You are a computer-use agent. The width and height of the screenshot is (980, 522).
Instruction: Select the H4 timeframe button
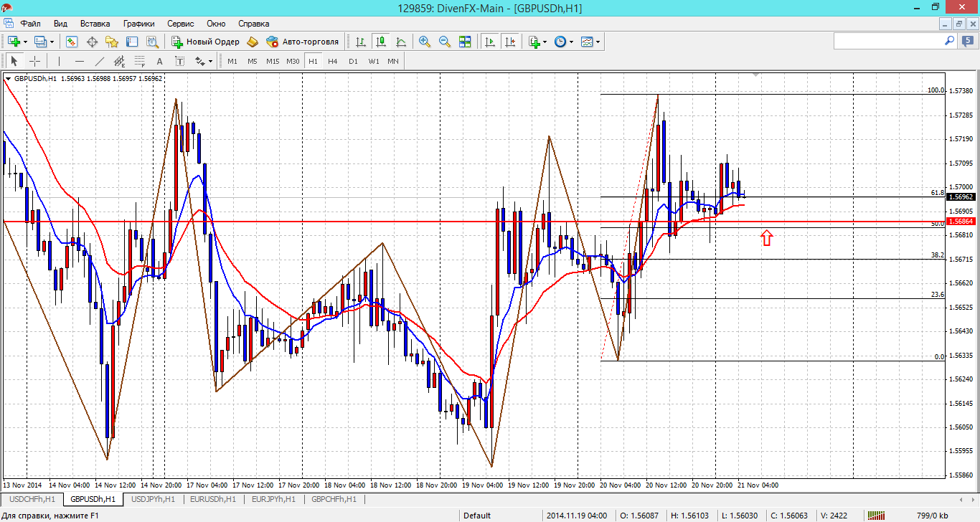[x=333, y=61]
